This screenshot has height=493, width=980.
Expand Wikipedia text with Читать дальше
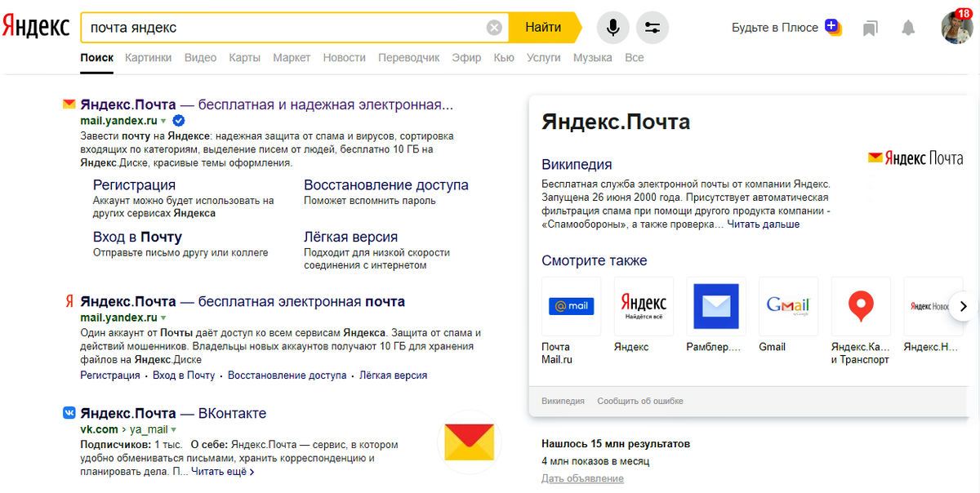tap(764, 224)
